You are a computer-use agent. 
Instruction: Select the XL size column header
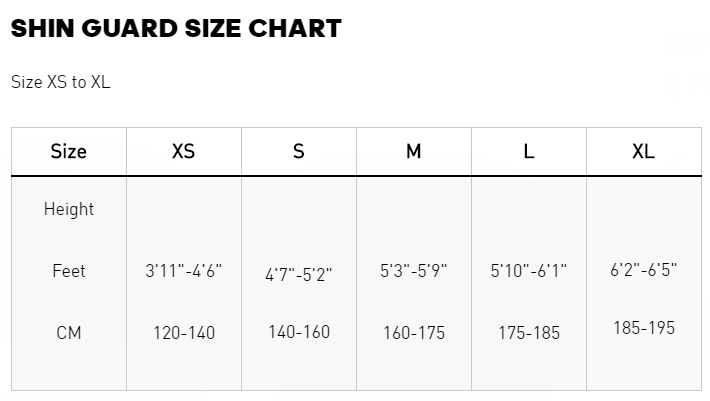[643, 151]
